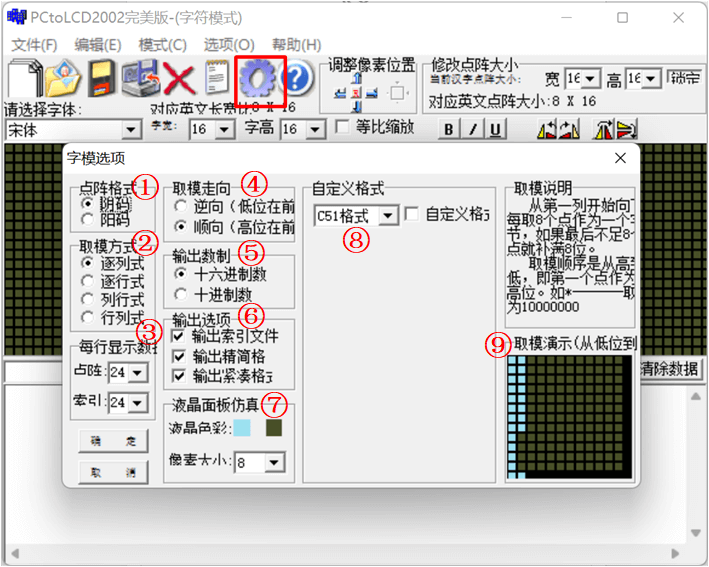Screen dimensions: 709x567
Task: Open help via question mark icon
Action: tap(296, 79)
